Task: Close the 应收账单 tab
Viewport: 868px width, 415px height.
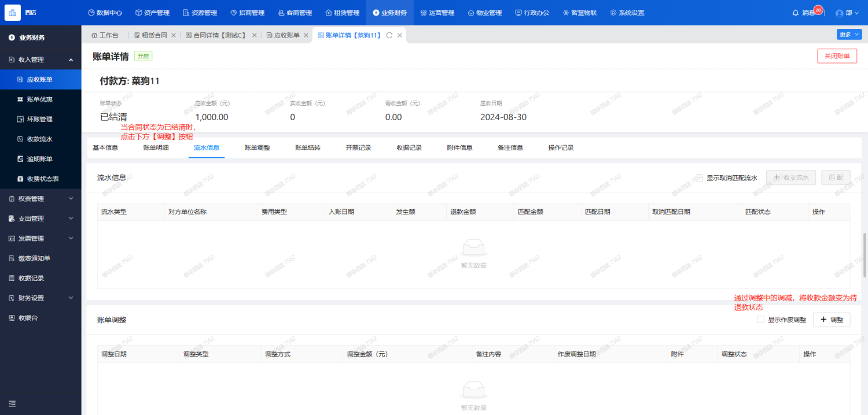Action: point(306,35)
